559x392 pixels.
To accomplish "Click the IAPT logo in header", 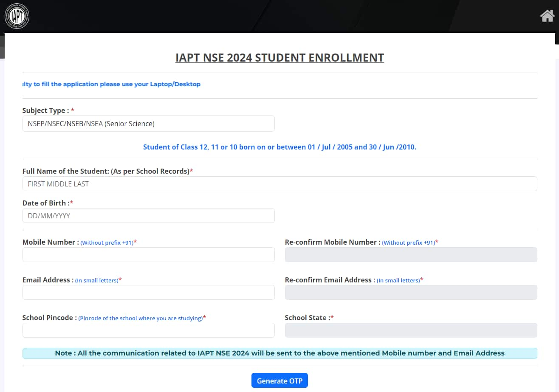I will (17, 16).
